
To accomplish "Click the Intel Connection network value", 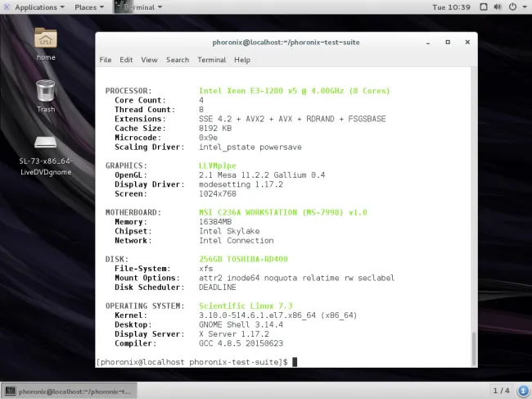I will pyautogui.click(x=237, y=240).
